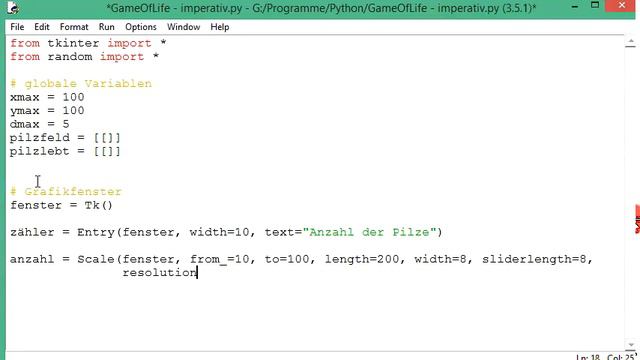Click the scrollbar down arrow
Screen dimensions: 640x360
631,345
